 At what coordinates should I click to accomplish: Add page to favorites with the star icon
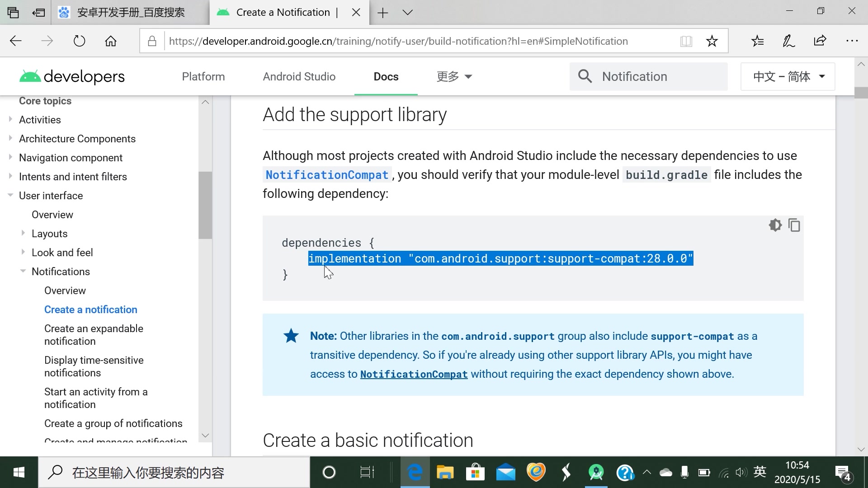click(x=712, y=41)
